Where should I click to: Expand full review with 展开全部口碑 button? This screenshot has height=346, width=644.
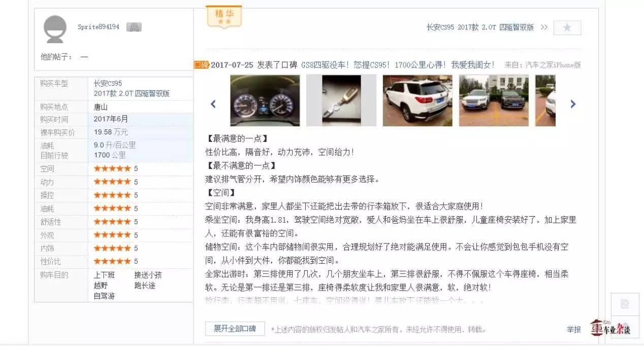[x=235, y=328]
